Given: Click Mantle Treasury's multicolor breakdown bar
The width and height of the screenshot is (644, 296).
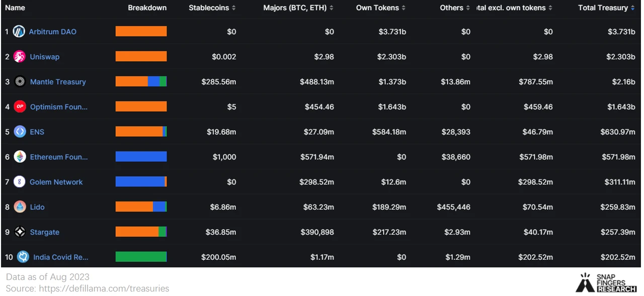Looking at the screenshot, I should (141, 81).
